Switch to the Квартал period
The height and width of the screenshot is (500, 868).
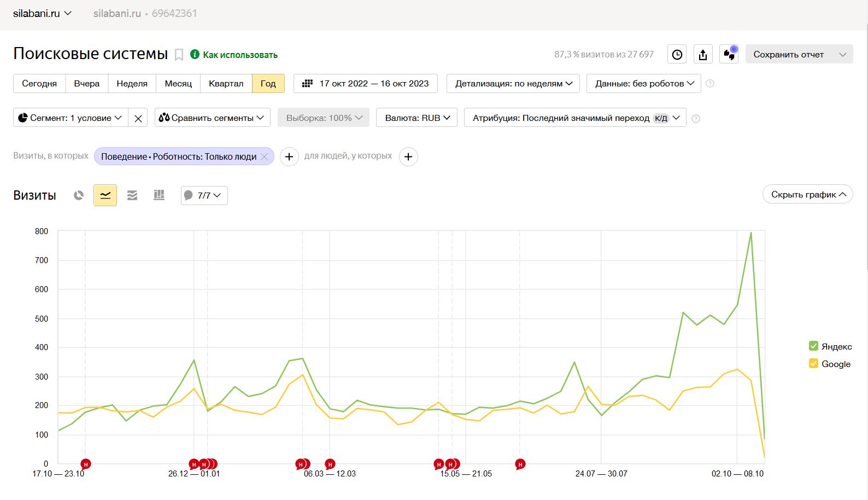pyautogui.click(x=226, y=83)
